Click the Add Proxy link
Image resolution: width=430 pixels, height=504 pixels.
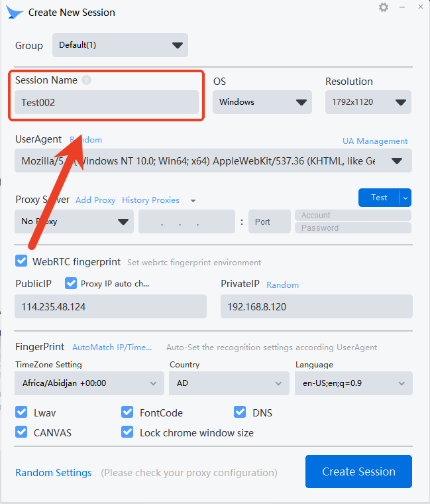pyautogui.click(x=95, y=200)
